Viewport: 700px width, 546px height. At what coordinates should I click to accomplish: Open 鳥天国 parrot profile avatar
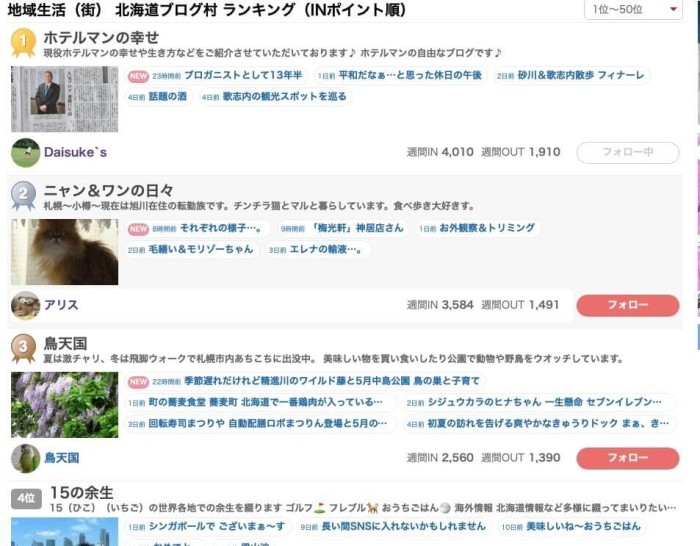tap(25, 458)
